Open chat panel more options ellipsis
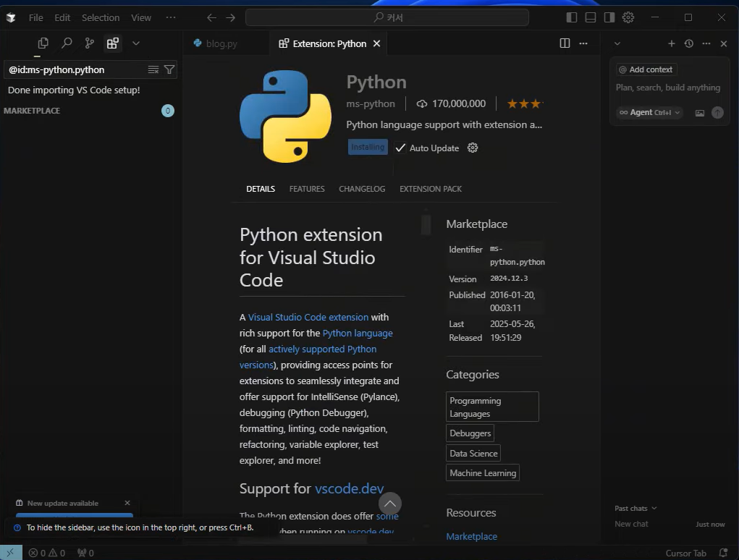 point(706,44)
